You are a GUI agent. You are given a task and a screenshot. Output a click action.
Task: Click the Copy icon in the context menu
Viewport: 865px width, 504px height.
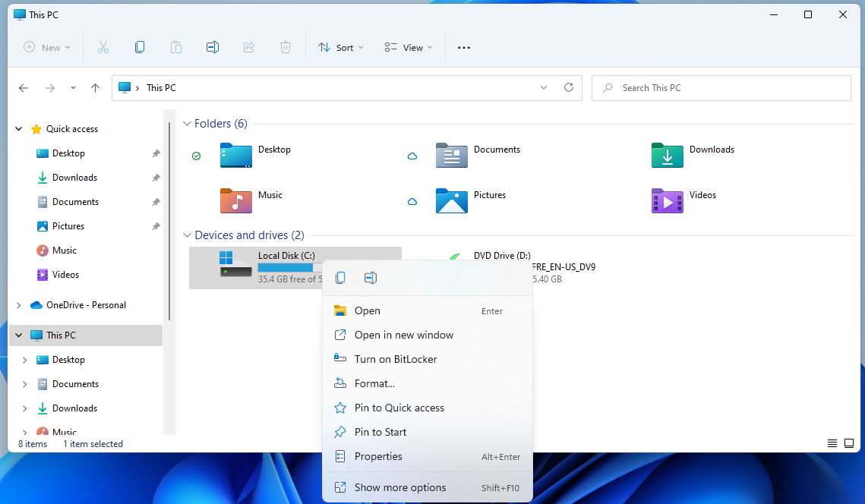[x=340, y=278]
